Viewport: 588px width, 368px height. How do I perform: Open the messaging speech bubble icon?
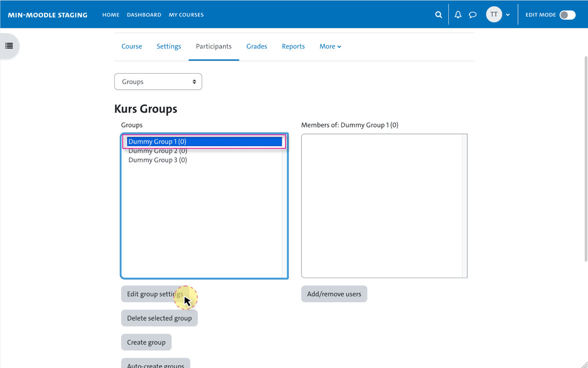tap(473, 15)
